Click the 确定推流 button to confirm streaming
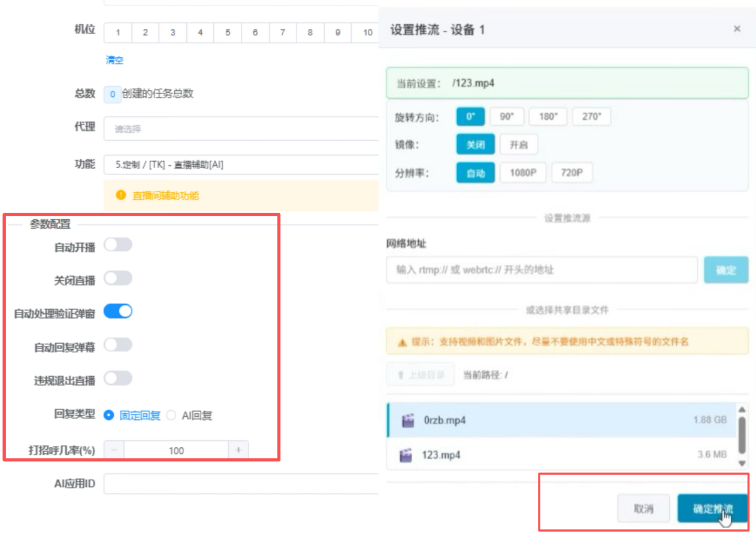The image size is (756, 539). [712, 506]
